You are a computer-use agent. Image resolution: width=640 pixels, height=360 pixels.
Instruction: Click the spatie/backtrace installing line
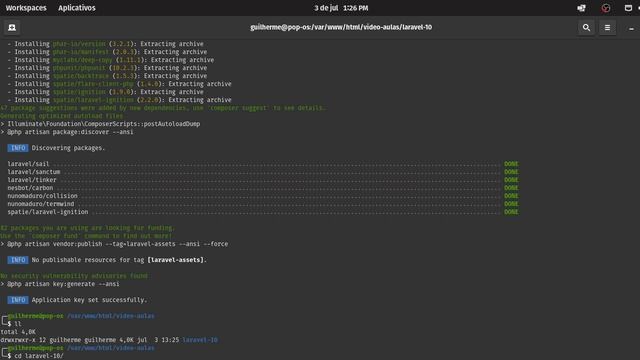point(107,76)
